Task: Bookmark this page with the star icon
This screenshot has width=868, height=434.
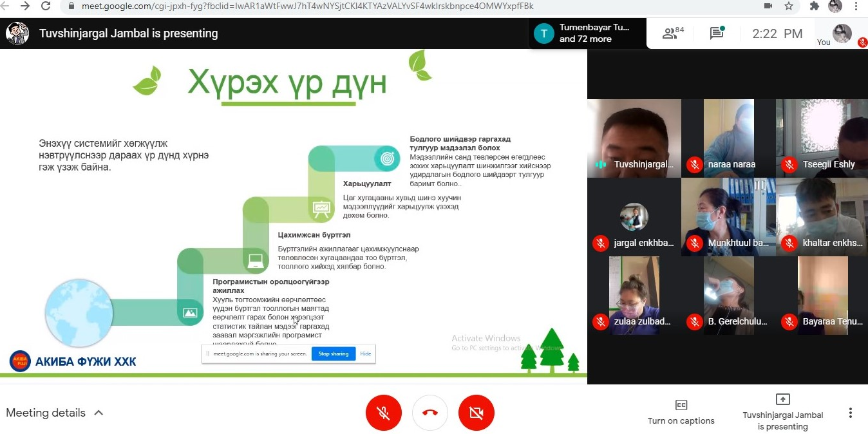Action: [789, 6]
